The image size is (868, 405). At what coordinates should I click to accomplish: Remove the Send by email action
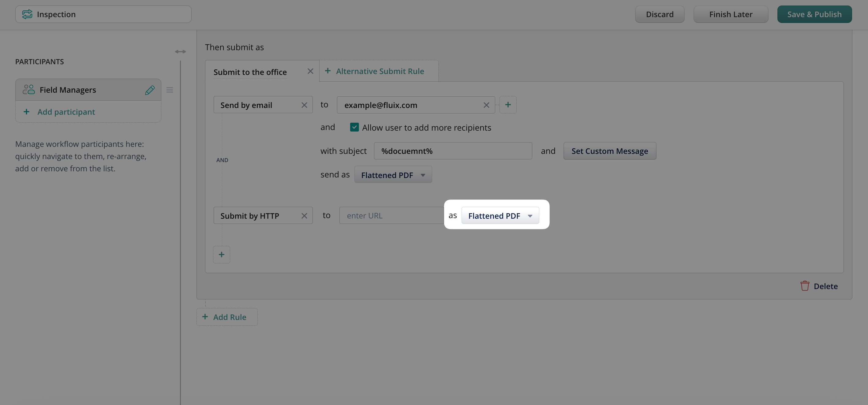click(304, 105)
